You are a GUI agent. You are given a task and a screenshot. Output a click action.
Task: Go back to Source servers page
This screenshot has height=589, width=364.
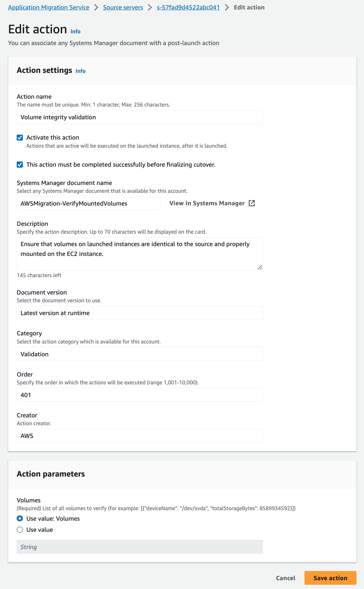point(123,7)
